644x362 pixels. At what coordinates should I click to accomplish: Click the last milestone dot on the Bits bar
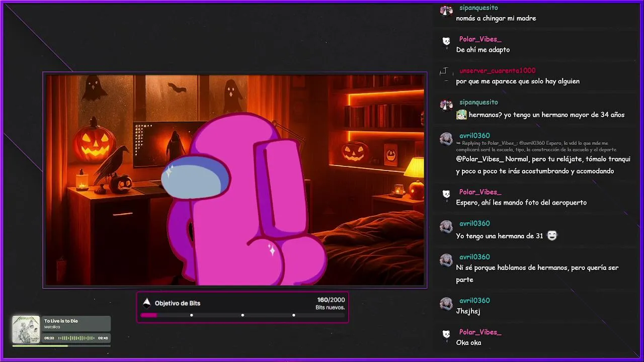(293, 315)
